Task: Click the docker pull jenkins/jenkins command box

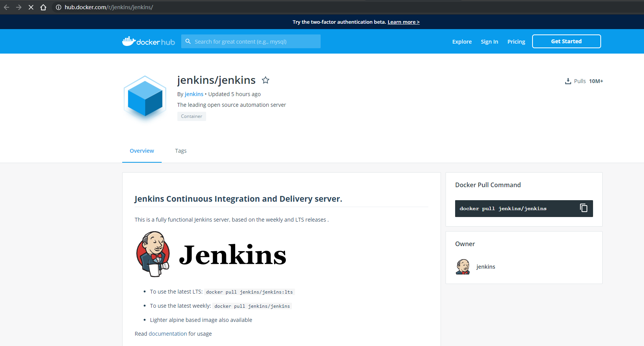Action: (524, 209)
